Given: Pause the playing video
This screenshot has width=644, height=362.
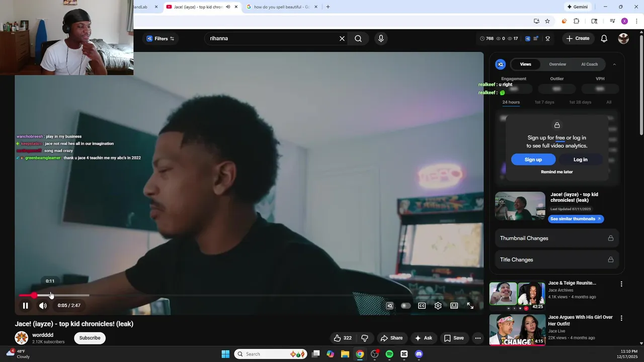Looking at the screenshot, I should tap(25, 306).
